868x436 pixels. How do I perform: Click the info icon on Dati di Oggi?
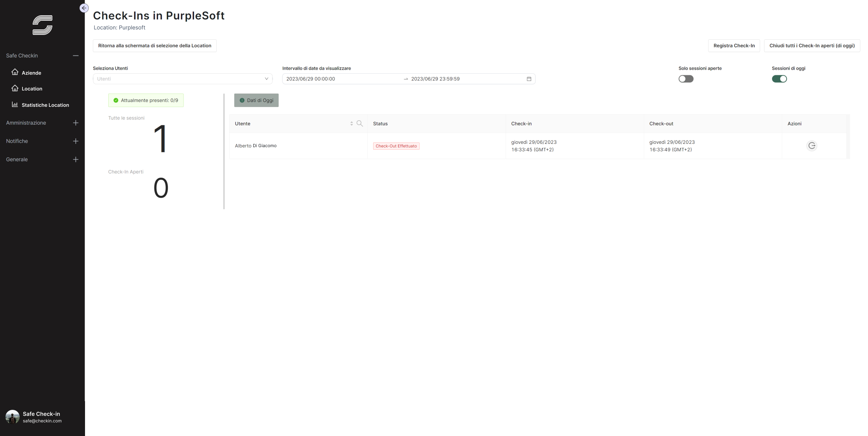tap(242, 100)
